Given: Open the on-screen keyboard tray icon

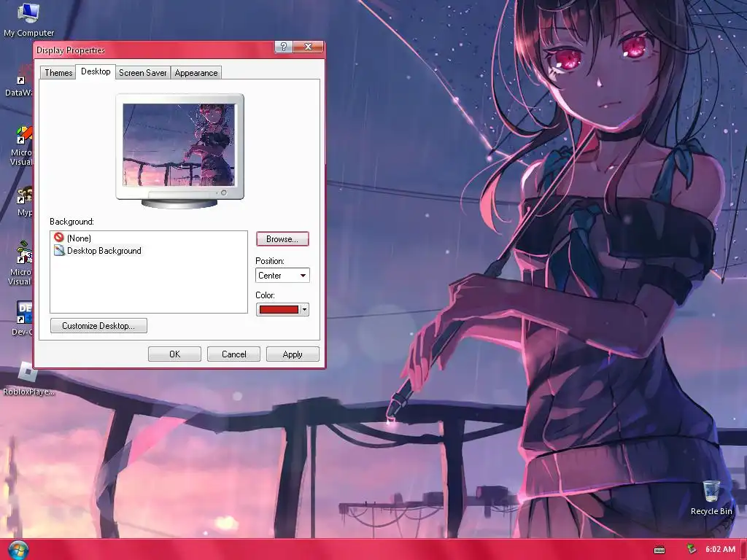Looking at the screenshot, I should [659, 550].
